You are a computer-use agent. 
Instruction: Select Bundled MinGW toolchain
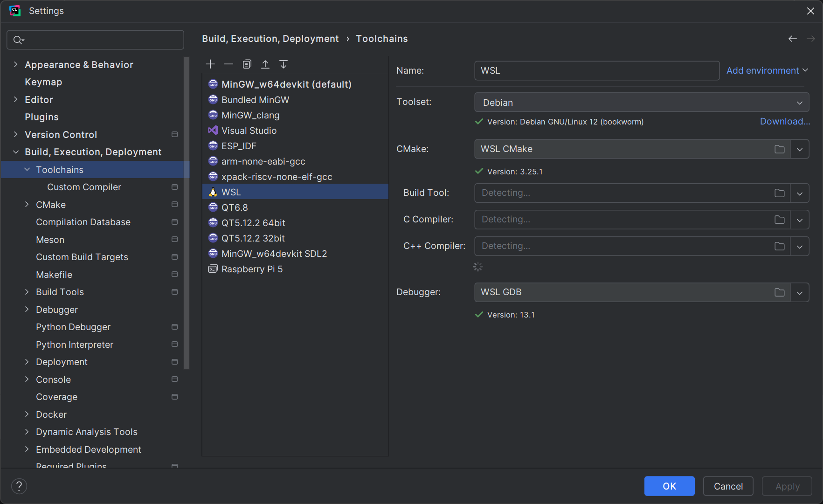click(x=295, y=100)
